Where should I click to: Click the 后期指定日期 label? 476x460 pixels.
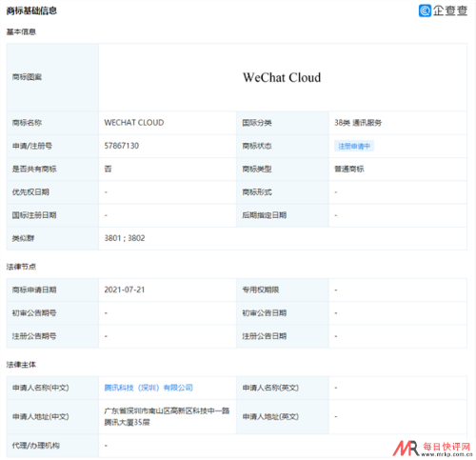[265, 215]
